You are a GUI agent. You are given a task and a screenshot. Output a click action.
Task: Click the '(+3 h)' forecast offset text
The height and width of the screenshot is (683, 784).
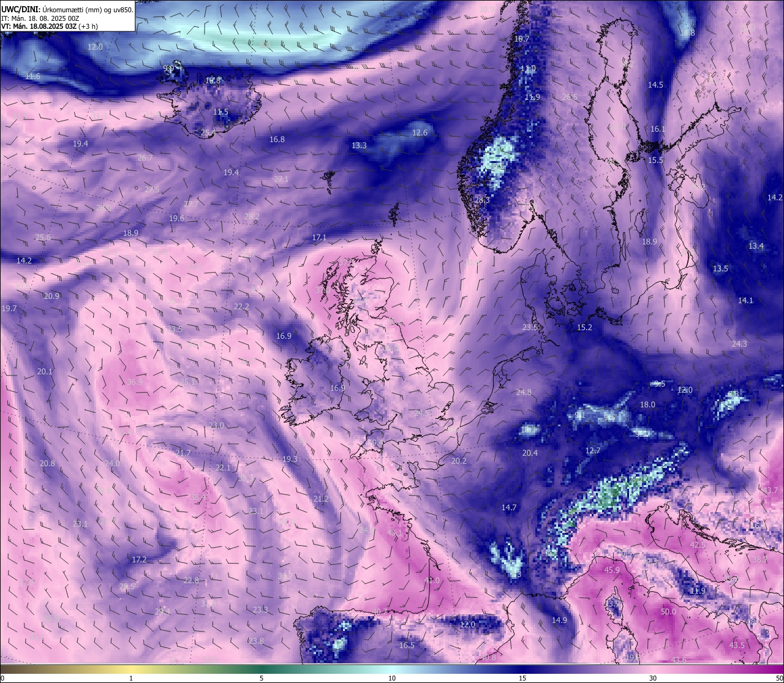pos(88,26)
